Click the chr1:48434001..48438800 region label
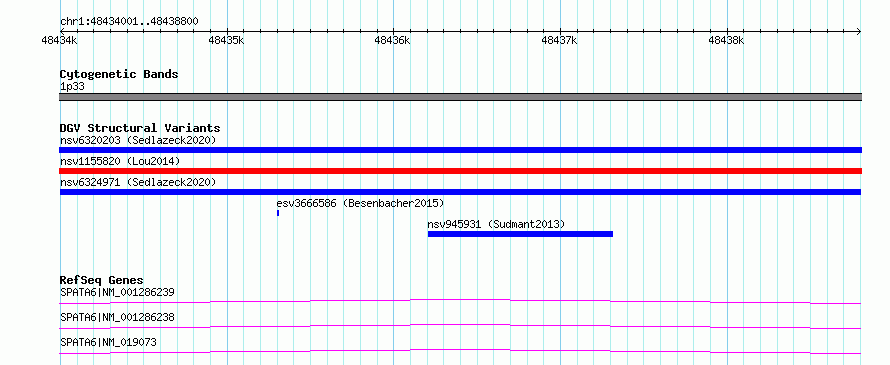890x365 pixels. click(x=129, y=22)
